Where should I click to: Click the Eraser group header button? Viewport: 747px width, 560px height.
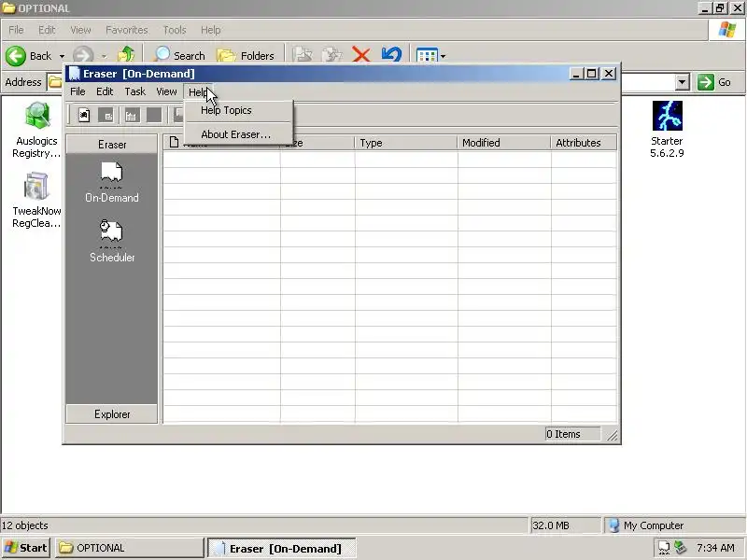[x=112, y=145]
